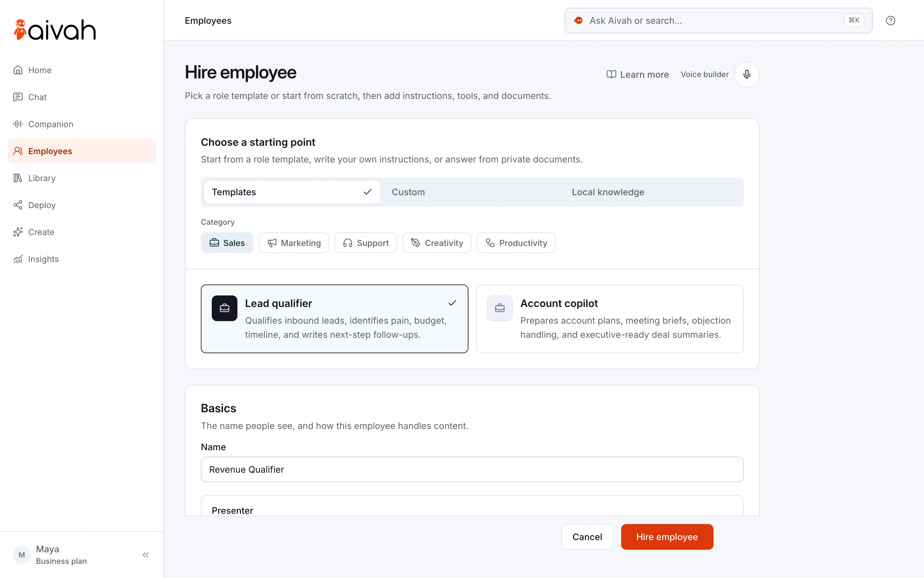Select the Productivity category chip
The width and height of the screenshot is (924, 578).
[516, 243]
